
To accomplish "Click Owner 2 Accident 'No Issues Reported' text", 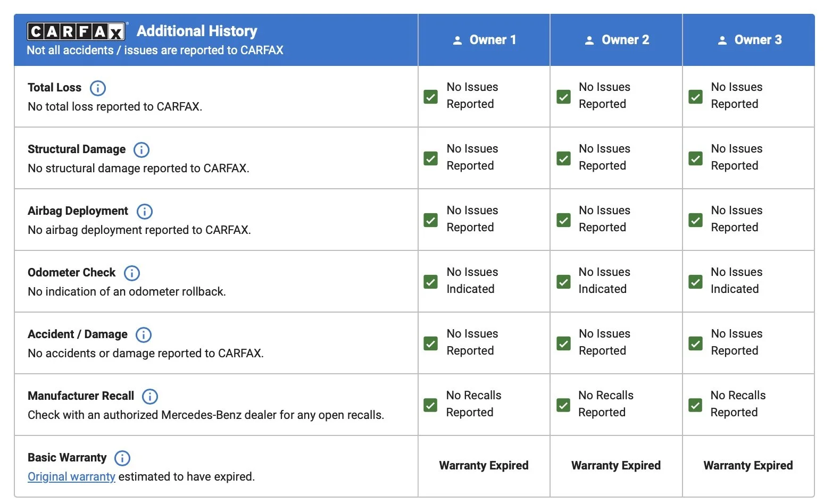I will tap(604, 342).
